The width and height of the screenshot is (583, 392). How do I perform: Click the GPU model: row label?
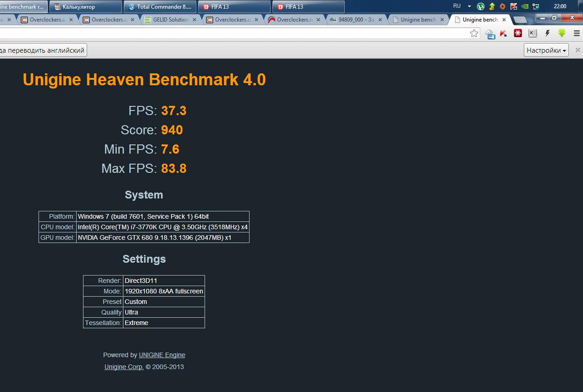58,237
